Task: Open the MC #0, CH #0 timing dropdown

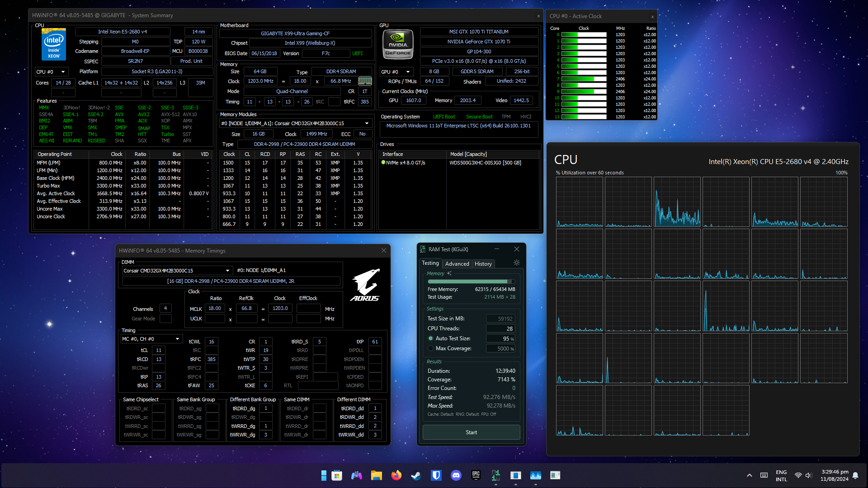Action: (151, 339)
